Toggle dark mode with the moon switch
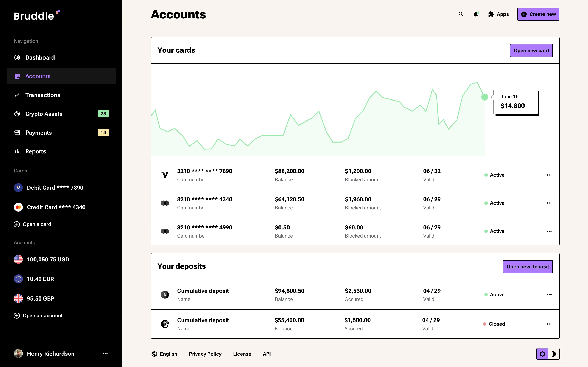 554,354
